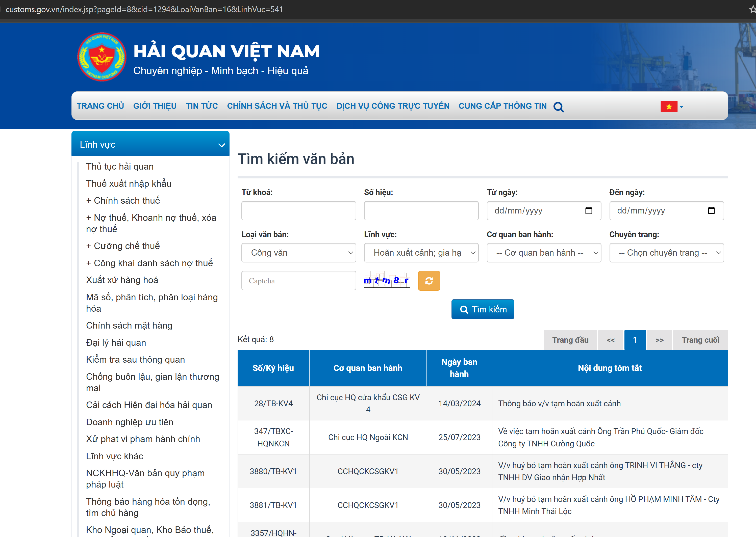The height and width of the screenshot is (537, 756).
Task: Open 'CHÍNH SÁCH VÀ THỦ TỤC' menu
Action: (277, 106)
